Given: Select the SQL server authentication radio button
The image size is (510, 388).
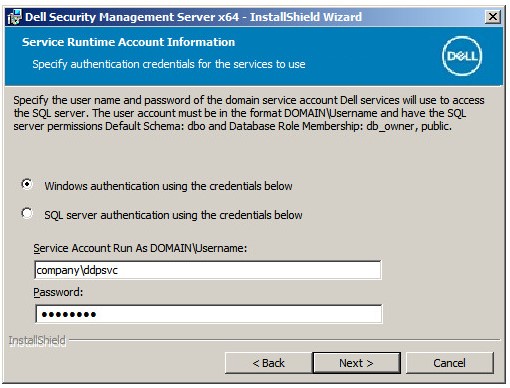Looking at the screenshot, I should [27, 213].
